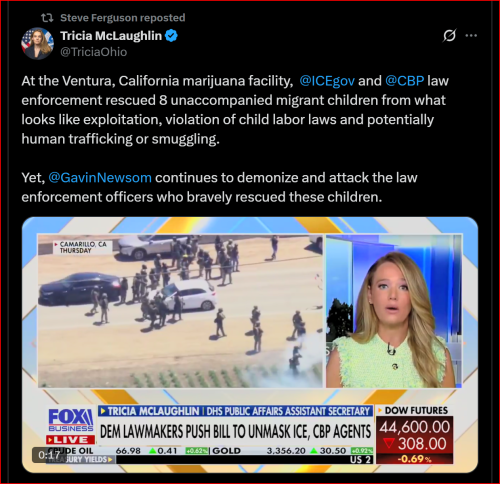
Task: Click the Dem Lawmakers headline banner
Action: click(x=235, y=431)
